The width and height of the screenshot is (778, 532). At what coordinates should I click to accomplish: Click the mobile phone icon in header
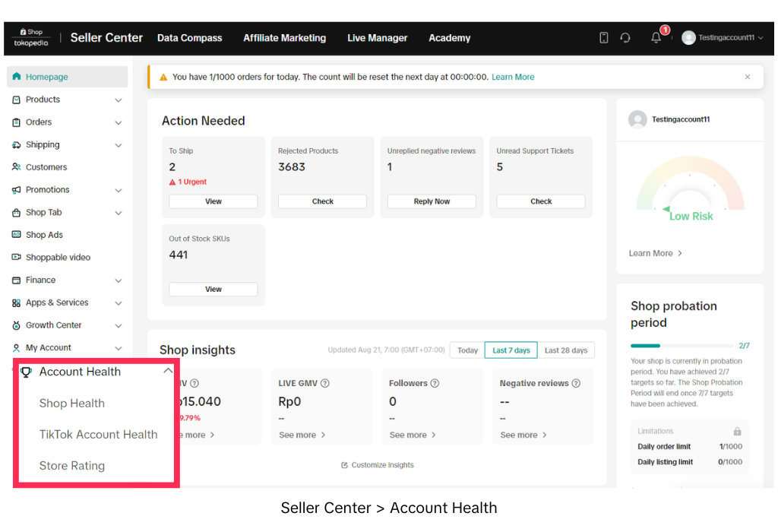click(604, 38)
